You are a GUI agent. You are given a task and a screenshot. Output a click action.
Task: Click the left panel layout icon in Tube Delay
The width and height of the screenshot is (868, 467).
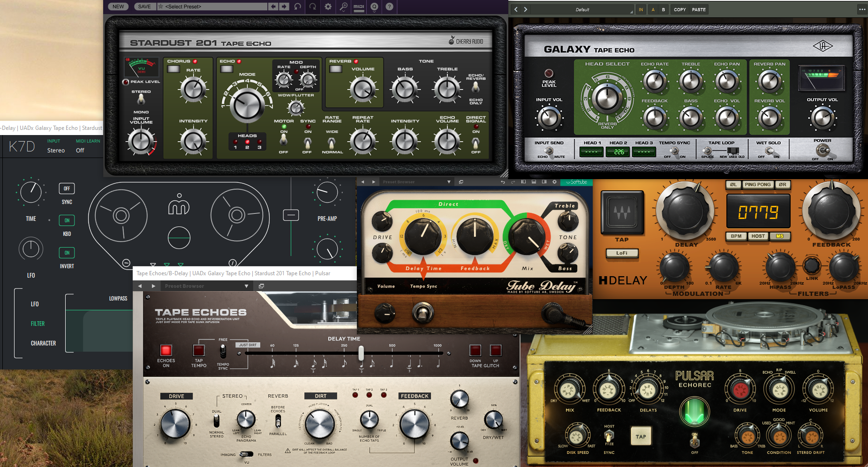pos(523,182)
